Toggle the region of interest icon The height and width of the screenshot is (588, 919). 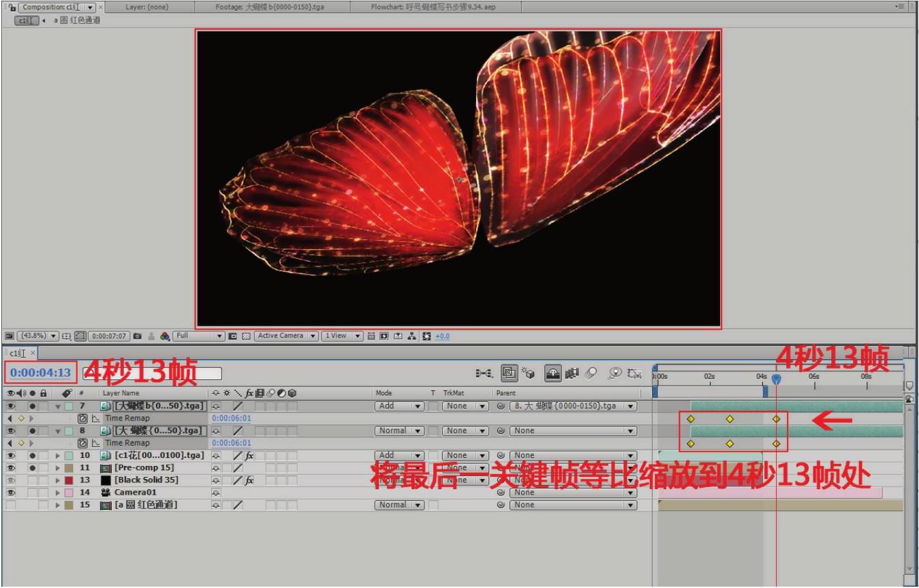233,336
